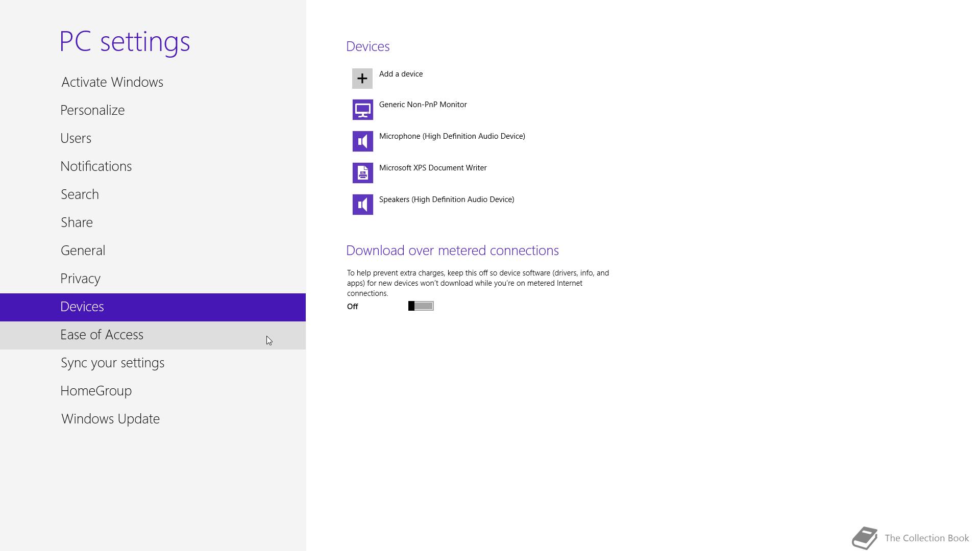Select the Speakers device icon
980x551 pixels.
(362, 205)
